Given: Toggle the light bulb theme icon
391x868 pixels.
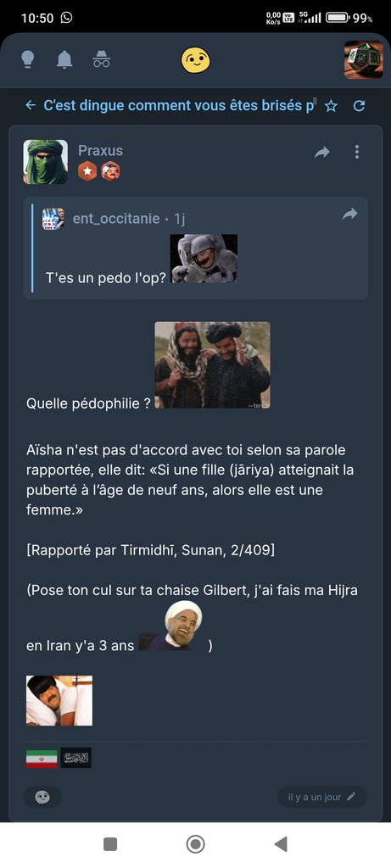Looking at the screenshot, I should [28, 59].
